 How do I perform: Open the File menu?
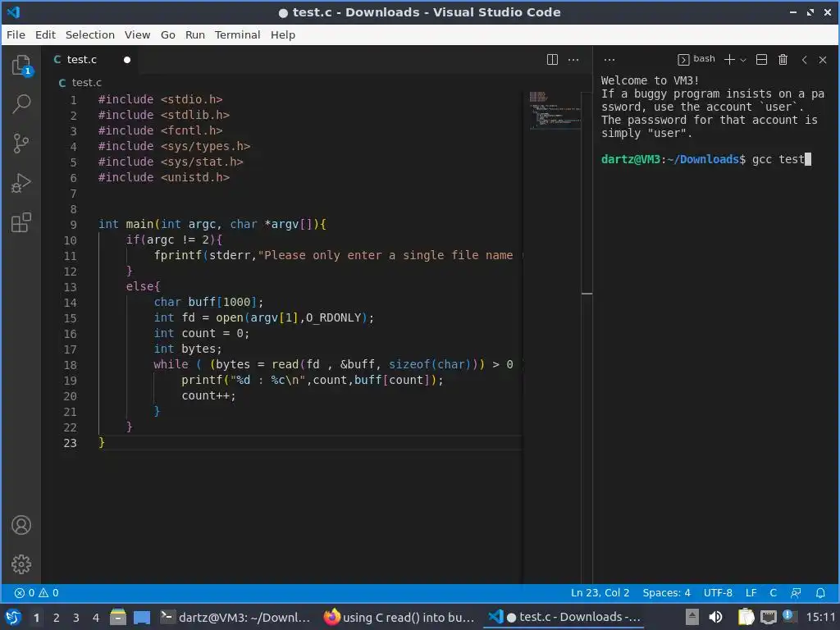click(16, 34)
